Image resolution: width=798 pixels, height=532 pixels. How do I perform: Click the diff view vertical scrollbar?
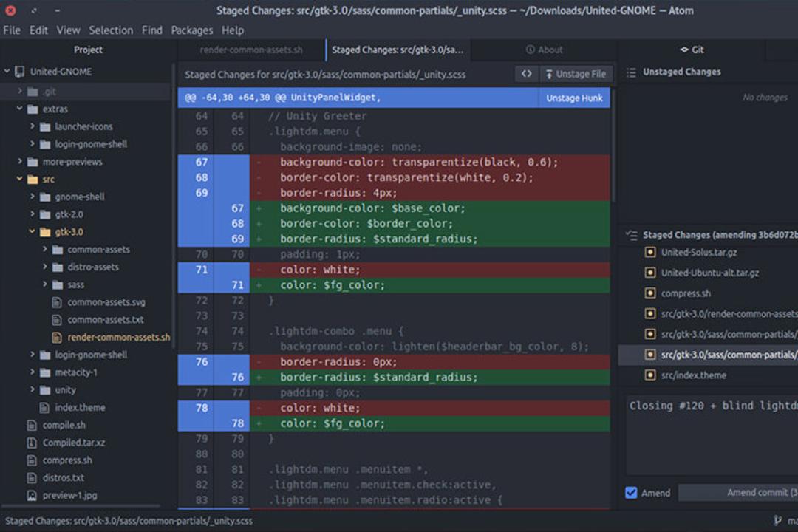coord(613,145)
